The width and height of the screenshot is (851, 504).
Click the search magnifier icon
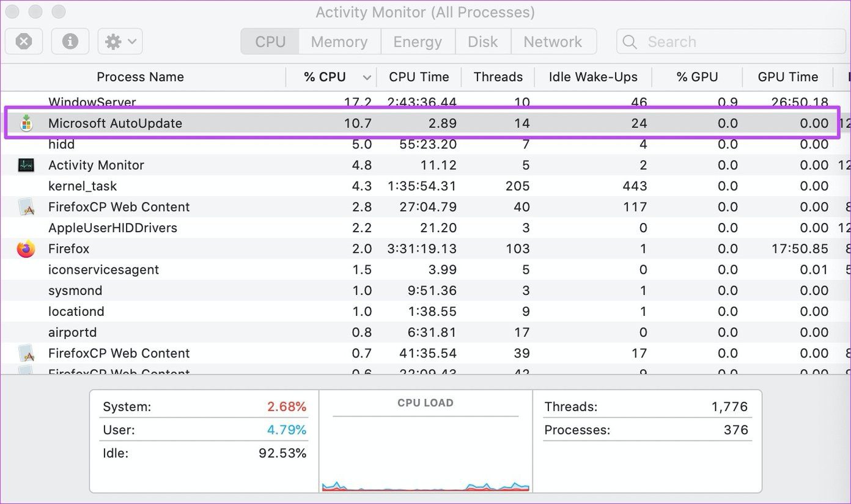pos(630,42)
